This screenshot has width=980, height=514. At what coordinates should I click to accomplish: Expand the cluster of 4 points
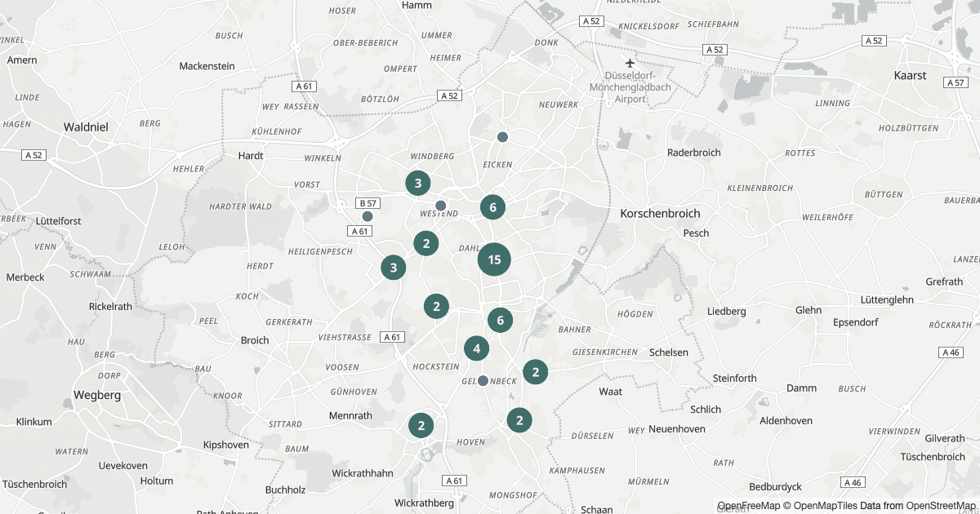pyautogui.click(x=477, y=349)
